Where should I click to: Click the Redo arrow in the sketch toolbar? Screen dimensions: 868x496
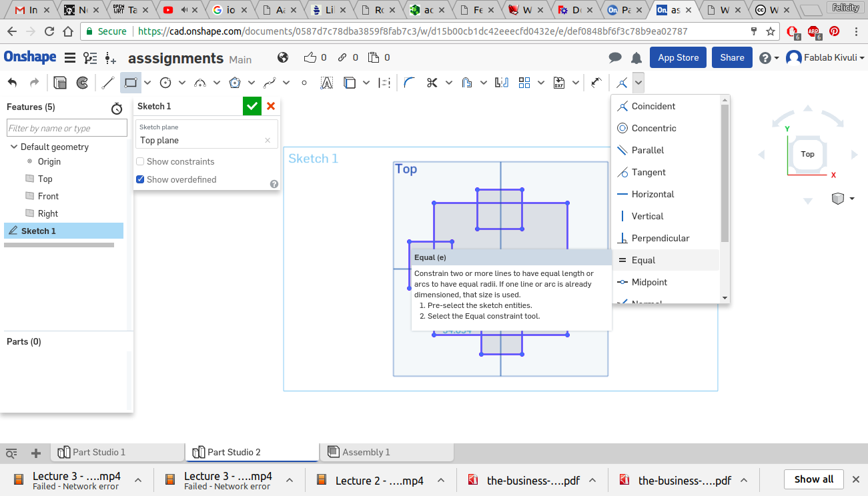[35, 83]
